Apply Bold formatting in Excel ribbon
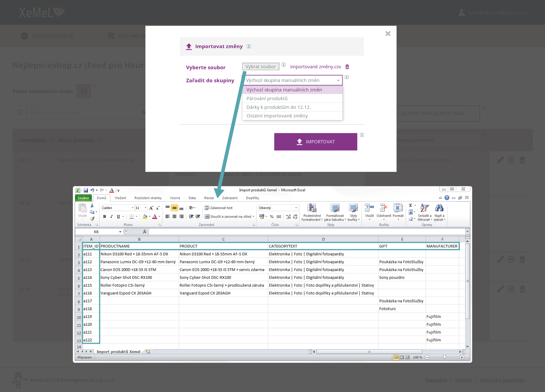The height and width of the screenshot is (392, 545). point(105,216)
